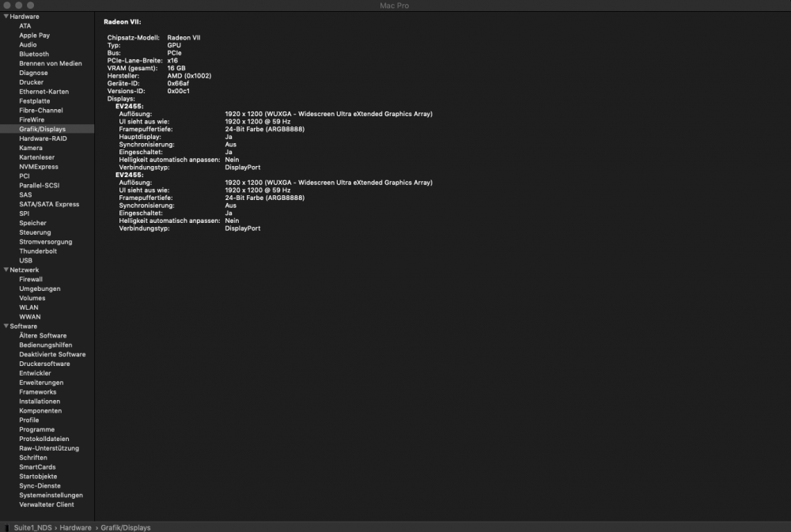Select NVMExpress in sidebar
The image size is (791, 532).
38,167
